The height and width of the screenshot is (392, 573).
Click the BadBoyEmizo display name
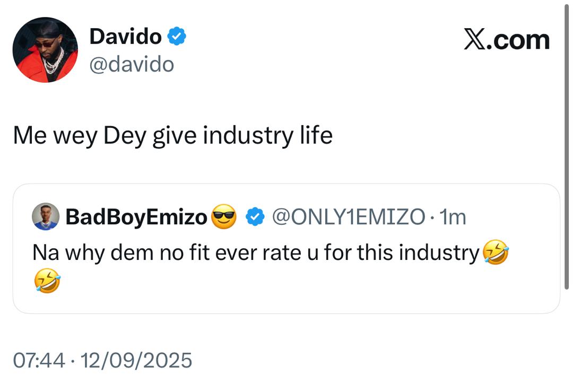[138, 215]
